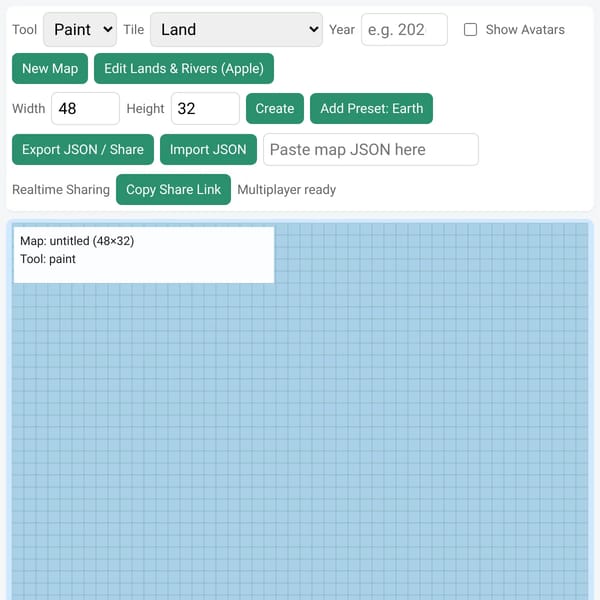Open the Tile dropdown showing Land

click(x=236, y=29)
